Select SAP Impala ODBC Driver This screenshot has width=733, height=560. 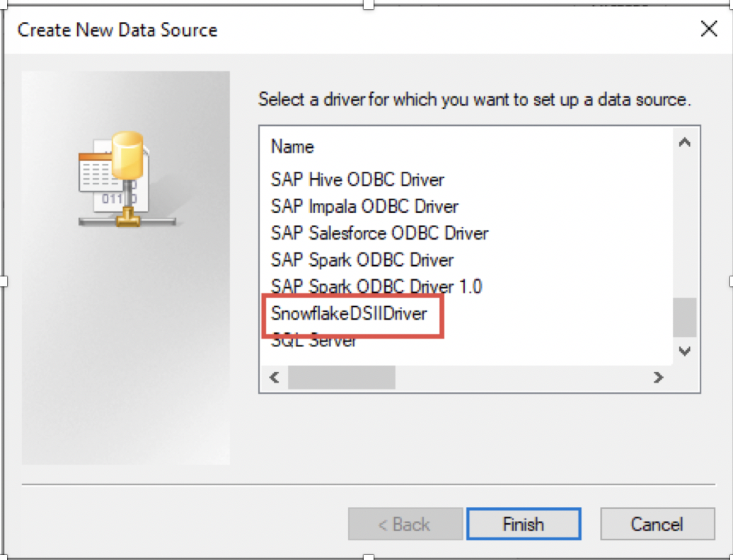point(364,206)
